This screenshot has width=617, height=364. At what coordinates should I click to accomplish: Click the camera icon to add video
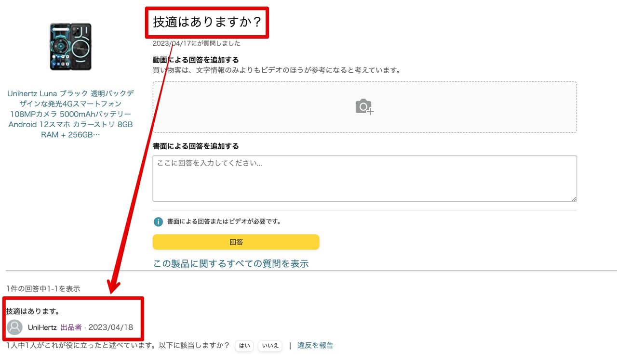tap(364, 106)
